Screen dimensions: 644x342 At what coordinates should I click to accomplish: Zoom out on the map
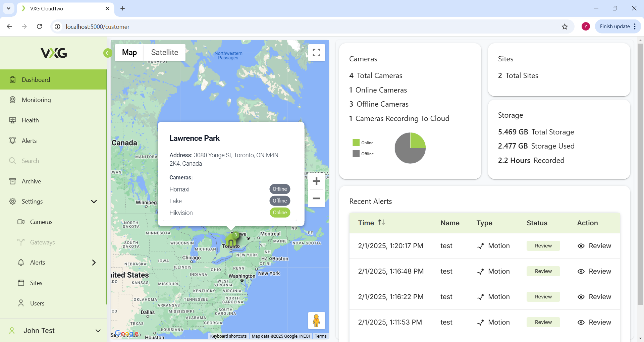[316, 198]
